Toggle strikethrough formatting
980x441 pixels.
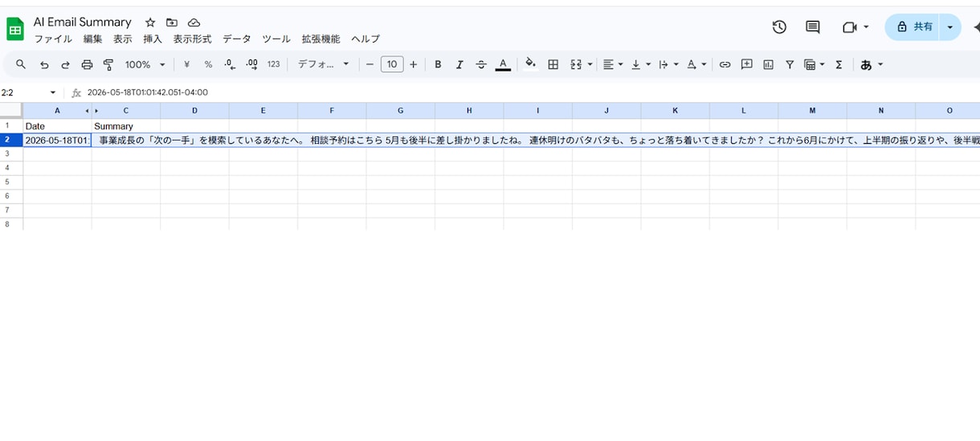click(x=481, y=64)
